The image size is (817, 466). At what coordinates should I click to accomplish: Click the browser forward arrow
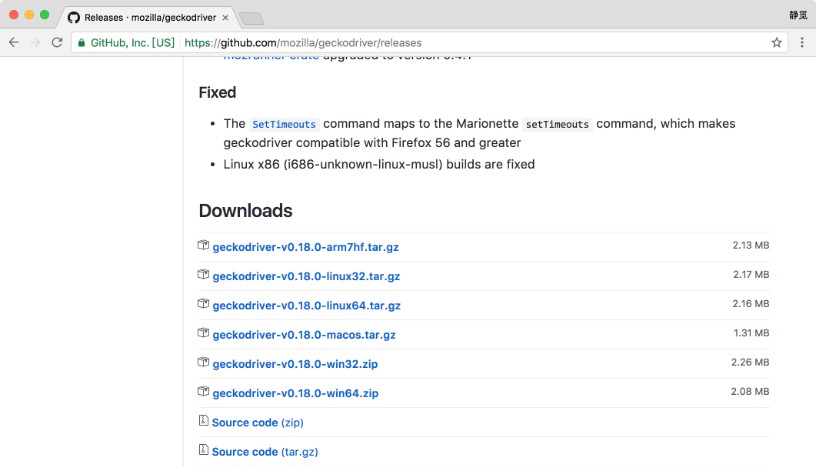click(35, 43)
